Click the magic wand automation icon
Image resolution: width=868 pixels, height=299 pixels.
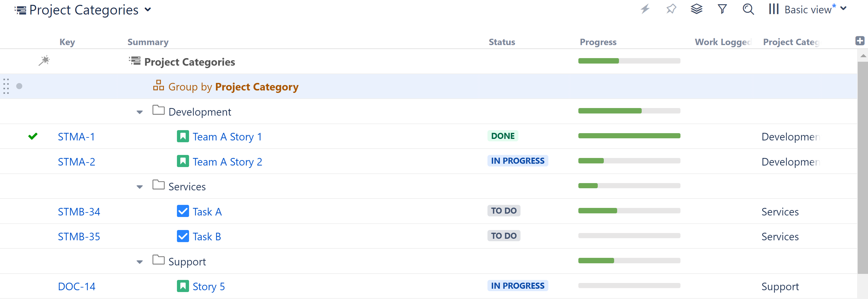point(44,61)
